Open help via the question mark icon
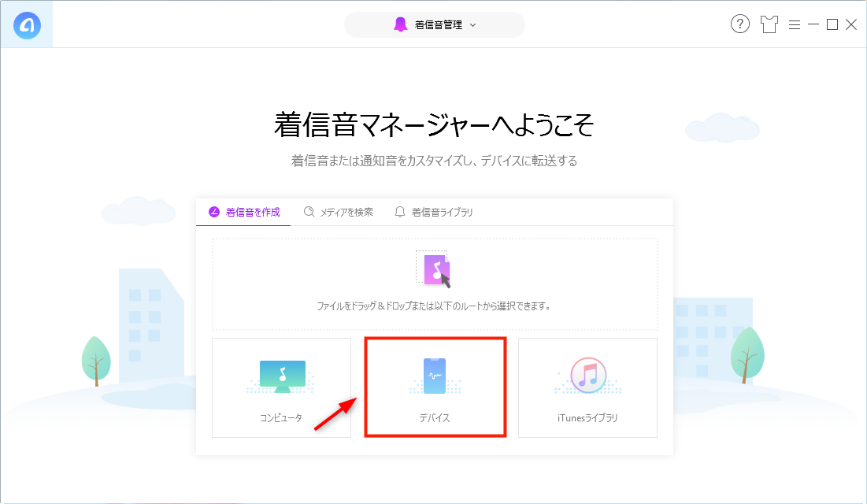Image resolution: width=867 pixels, height=504 pixels. click(x=740, y=24)
